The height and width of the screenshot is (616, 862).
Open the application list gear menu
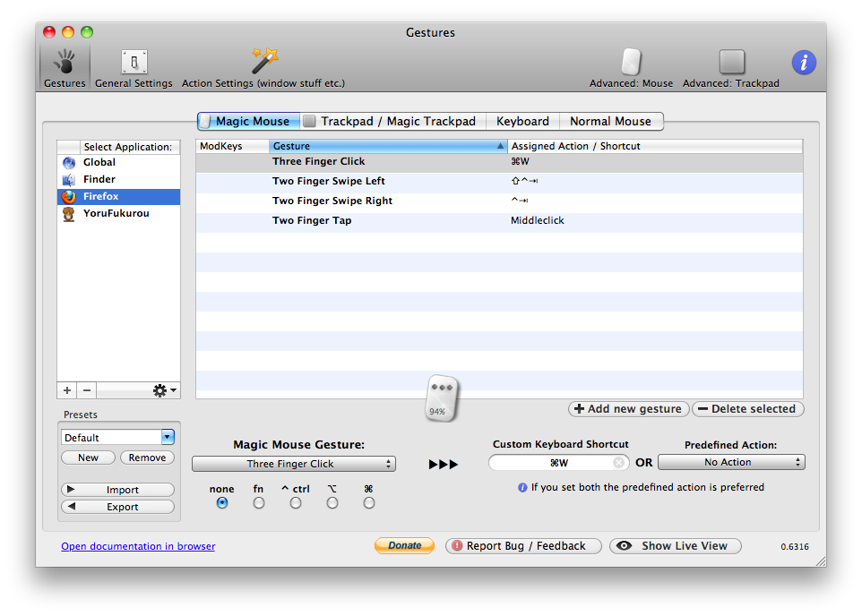pos(164,390)
